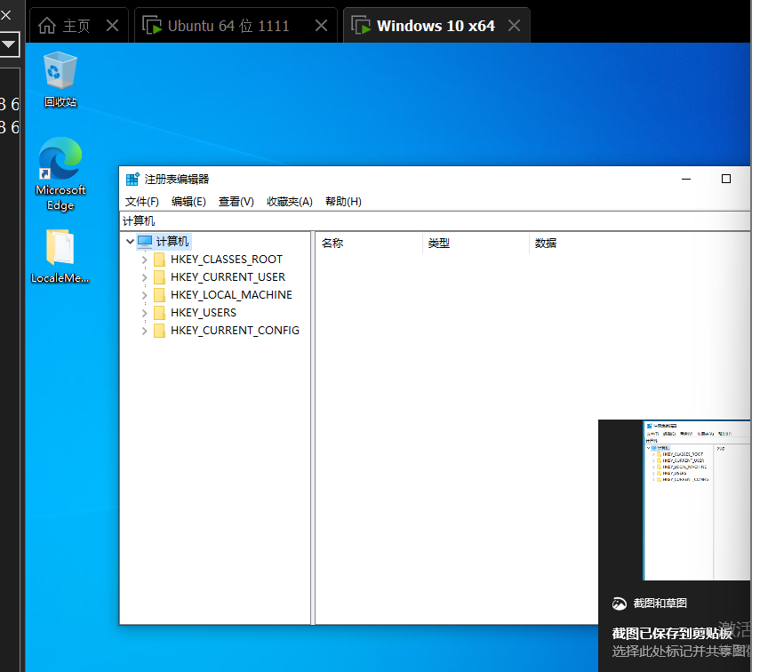Select HKEY_LOCAL_MACHINE tree label
This screenshot has height=672, width=784.
point(231,295)
